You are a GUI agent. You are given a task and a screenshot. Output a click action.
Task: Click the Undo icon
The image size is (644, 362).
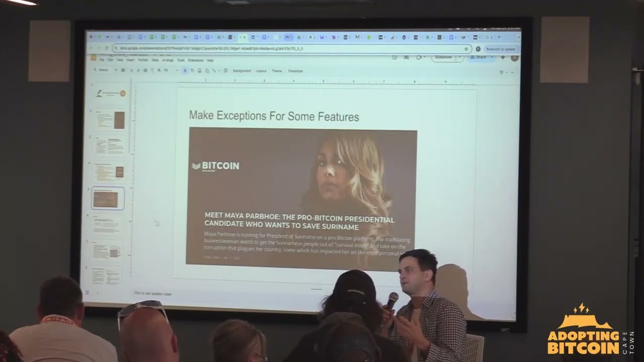pyautogui.click(x=131, y=70)
